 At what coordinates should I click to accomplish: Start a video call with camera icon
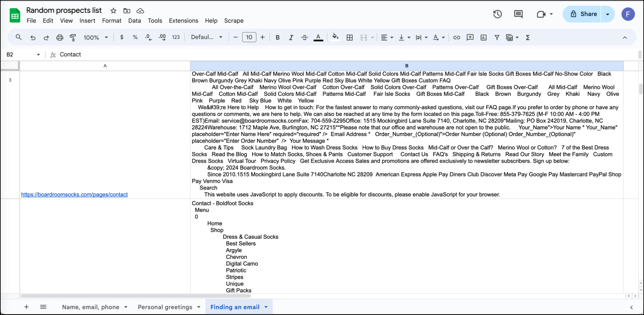541,14
